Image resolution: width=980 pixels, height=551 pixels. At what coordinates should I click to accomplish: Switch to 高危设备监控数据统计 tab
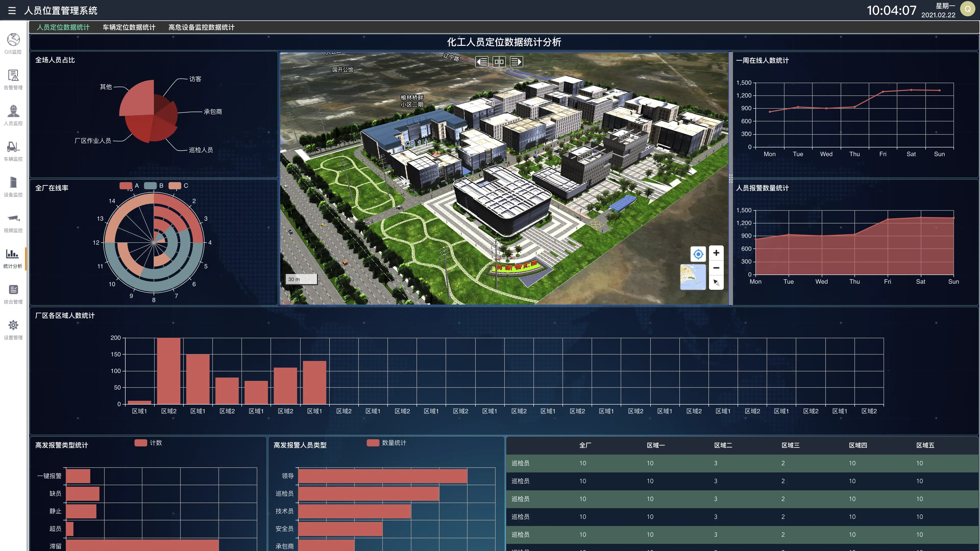tap(201, 27)
